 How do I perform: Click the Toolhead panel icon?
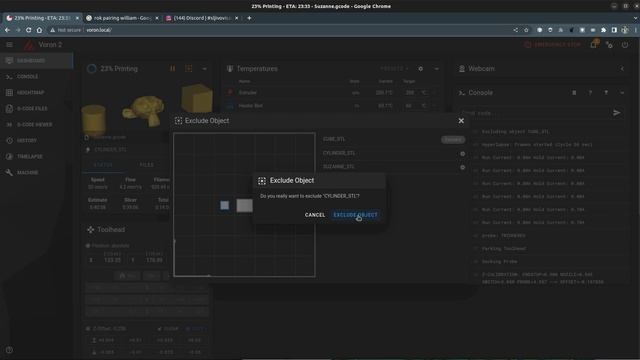(91, 229)
